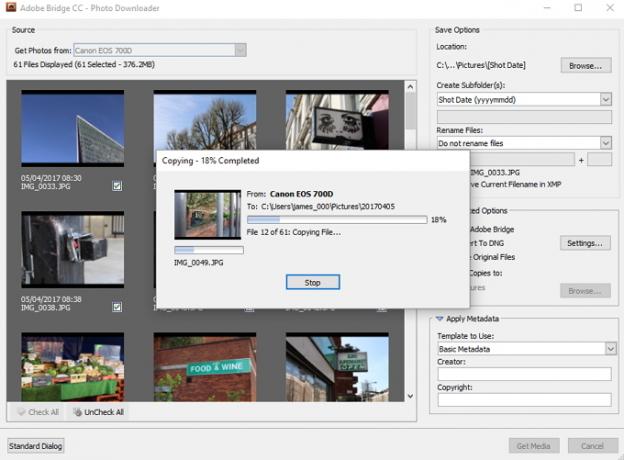Image resolution: width=624 pixels, height=460 pixels.
Task: Click the Cancel button
Action: coord(592,446)
